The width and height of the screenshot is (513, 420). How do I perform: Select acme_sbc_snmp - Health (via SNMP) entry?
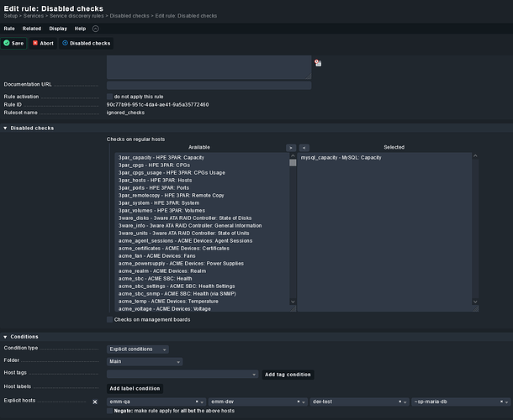tap(177, 293)
